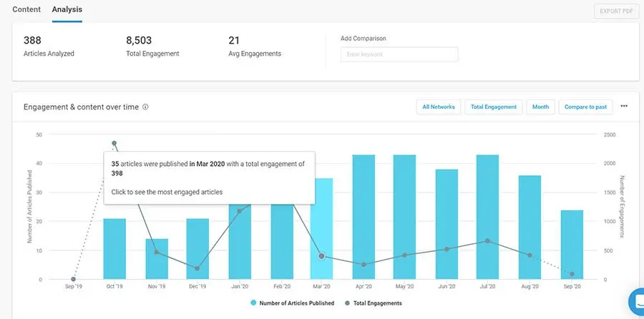Image resolution: width=644 pixels, height=319 pixels.
Task: Click the Compare to past button
Action: [585, 107]
